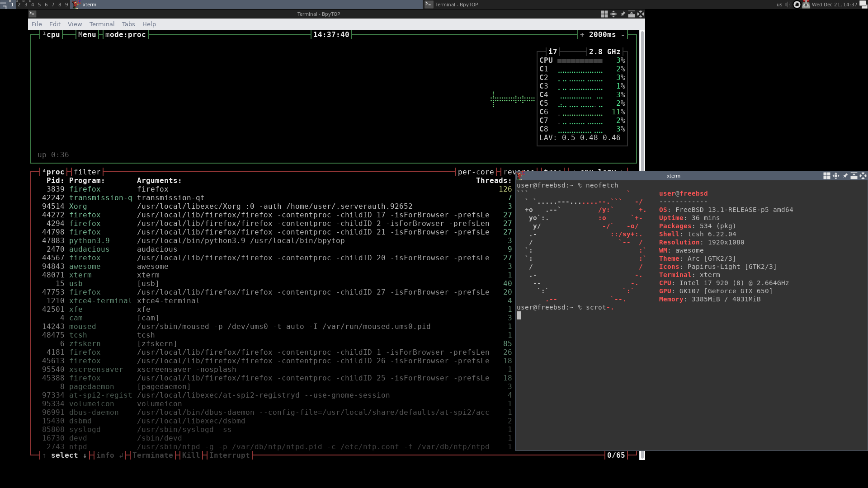This screenshot has height=488, width=868.
Task: Click the Kill button in proc footer
Action: [191, 455]
